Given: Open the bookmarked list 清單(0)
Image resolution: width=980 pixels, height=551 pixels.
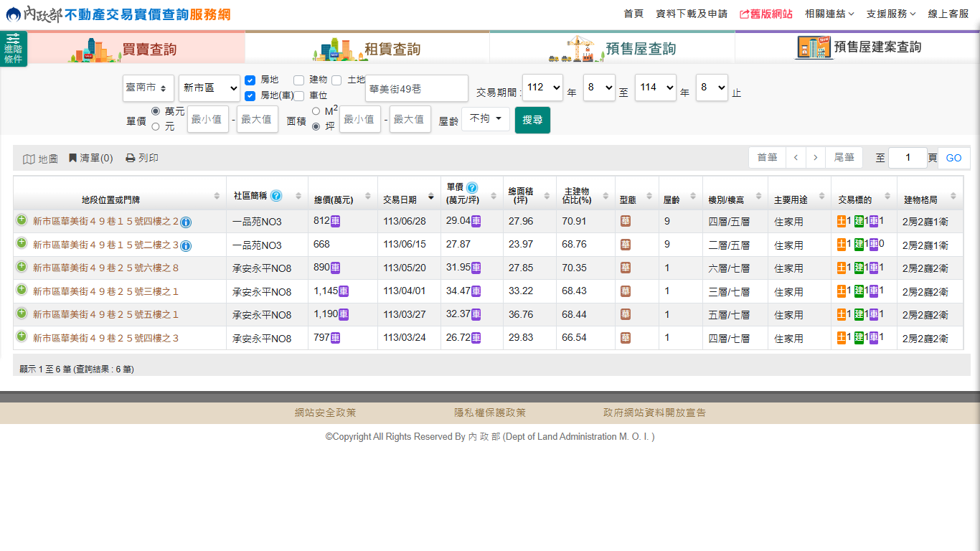Looking at the screenshot, I should pos(90,158).
